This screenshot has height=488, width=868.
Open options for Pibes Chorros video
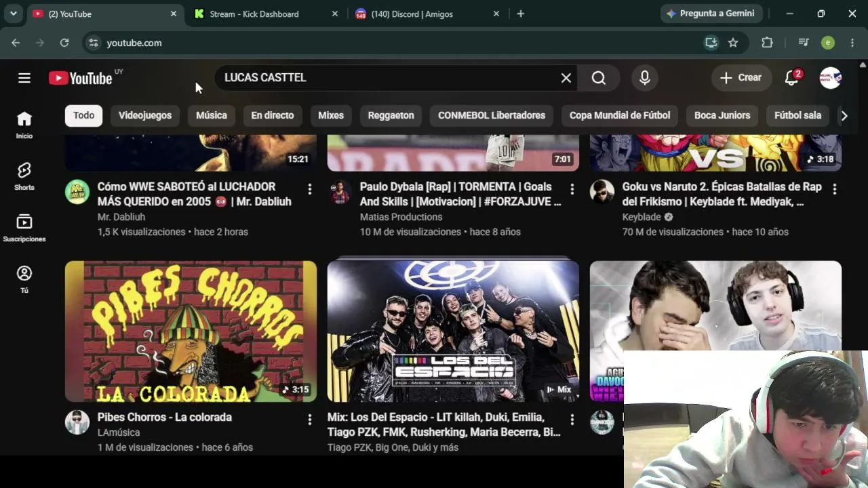pos(310,420)
